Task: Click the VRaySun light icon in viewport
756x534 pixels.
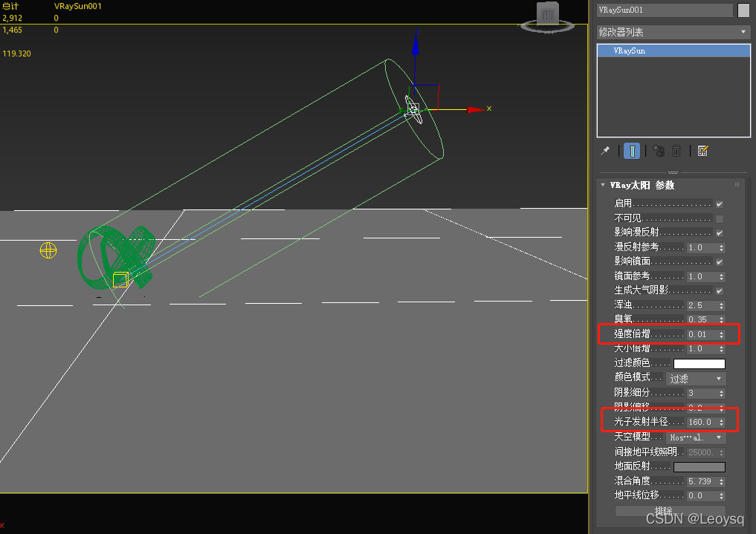Action: point(413,109)
